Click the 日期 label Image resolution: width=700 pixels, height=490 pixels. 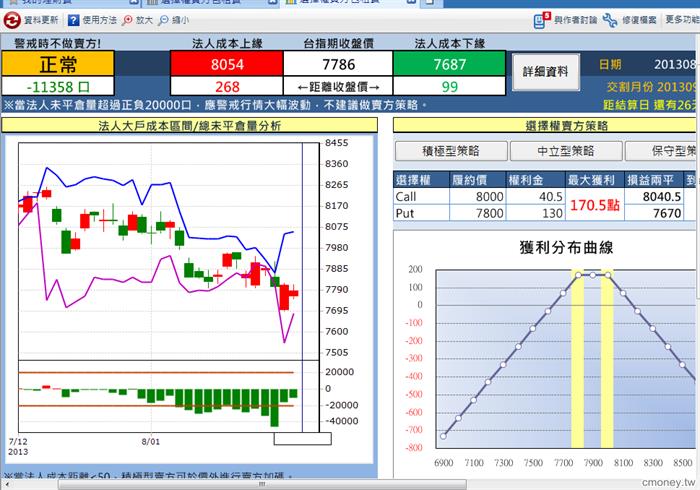[x=610, y=65]
